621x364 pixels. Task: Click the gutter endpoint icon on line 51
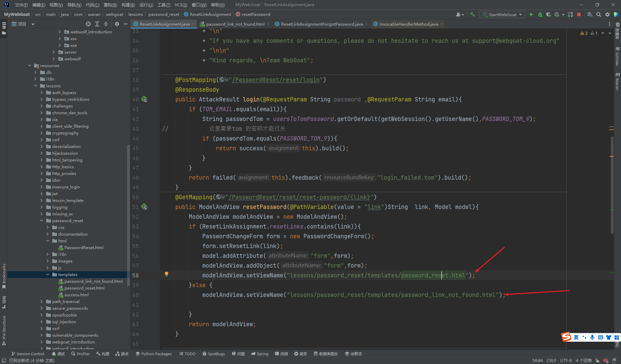pyautogui.click(x=144, y=207)
